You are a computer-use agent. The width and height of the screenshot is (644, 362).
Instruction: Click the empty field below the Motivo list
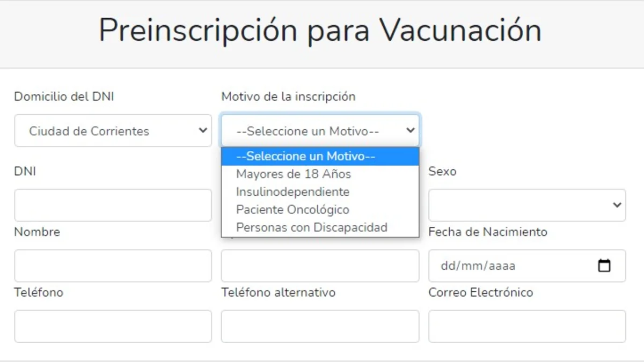(320, 265)
